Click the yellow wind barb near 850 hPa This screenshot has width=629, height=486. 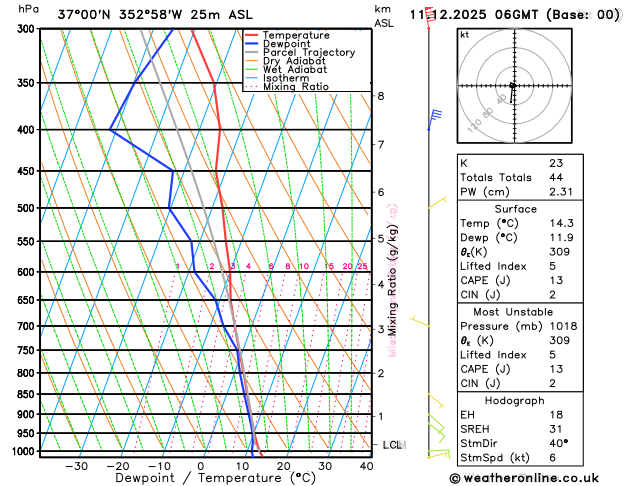pos(436,401)
